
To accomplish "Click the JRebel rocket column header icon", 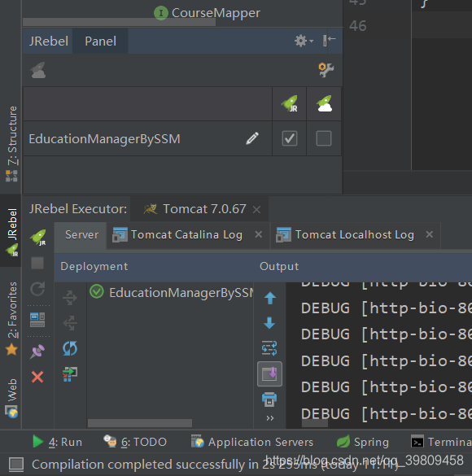I will point(289,104).
